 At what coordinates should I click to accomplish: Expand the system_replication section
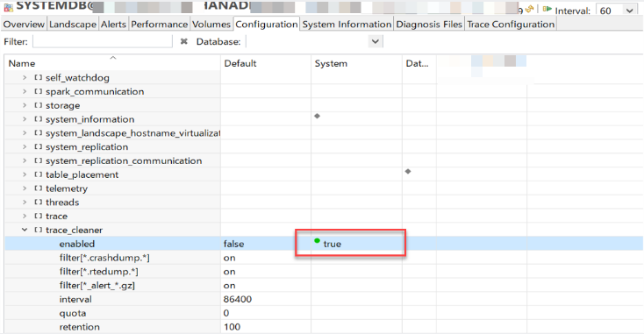coord(25,147)
